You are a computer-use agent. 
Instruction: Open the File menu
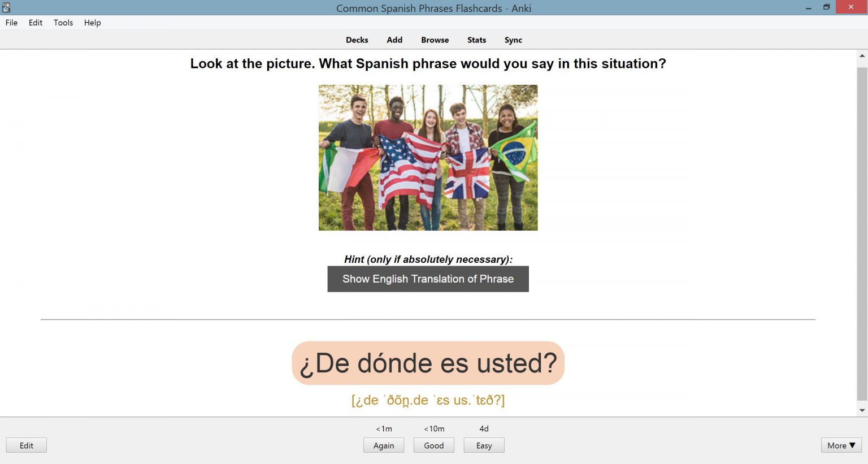11,23
